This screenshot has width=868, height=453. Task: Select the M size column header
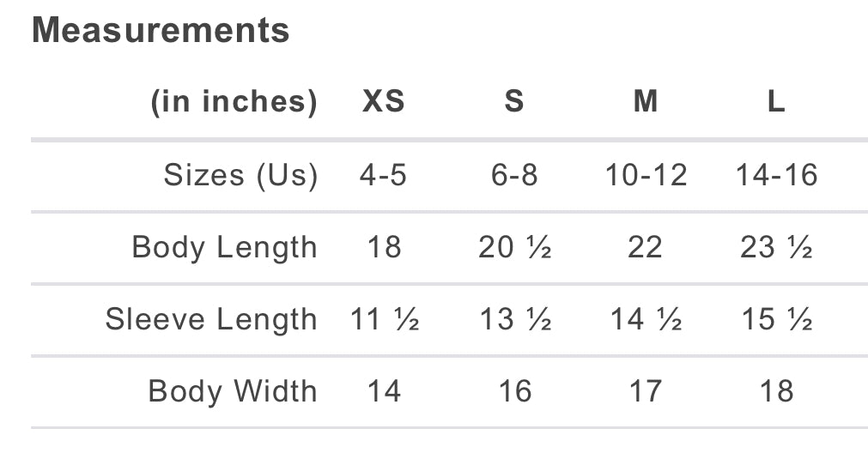click(645, 102)
